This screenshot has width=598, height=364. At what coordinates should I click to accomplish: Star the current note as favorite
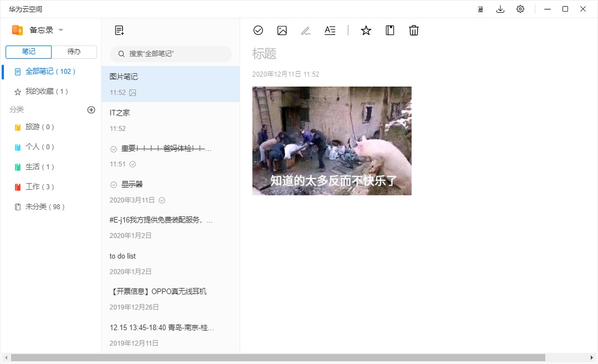[x=366, y=31]
